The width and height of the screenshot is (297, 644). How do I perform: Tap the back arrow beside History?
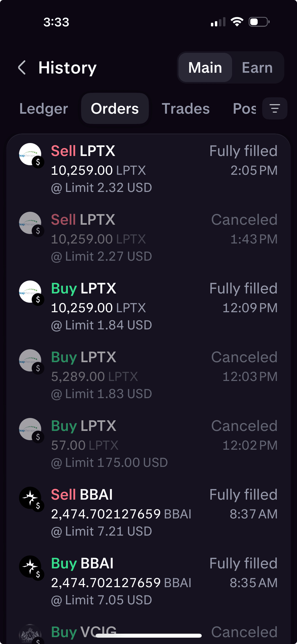[22, 67]
